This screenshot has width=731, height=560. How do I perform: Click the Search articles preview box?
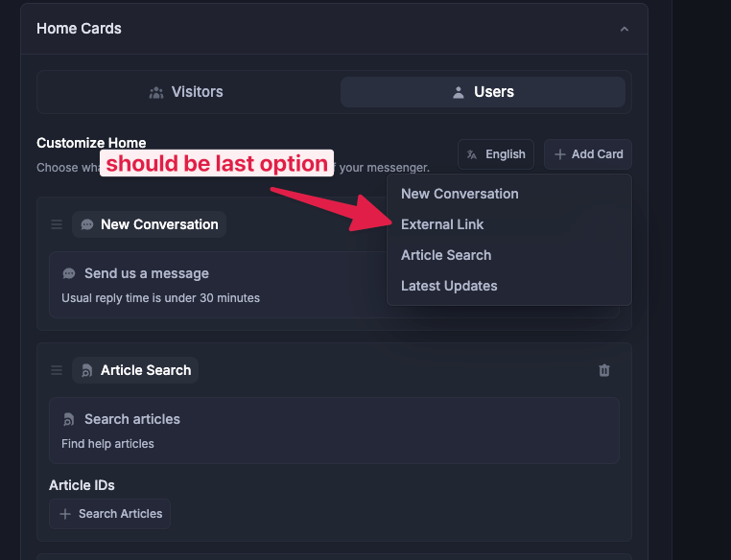click(x=334, y=431)
